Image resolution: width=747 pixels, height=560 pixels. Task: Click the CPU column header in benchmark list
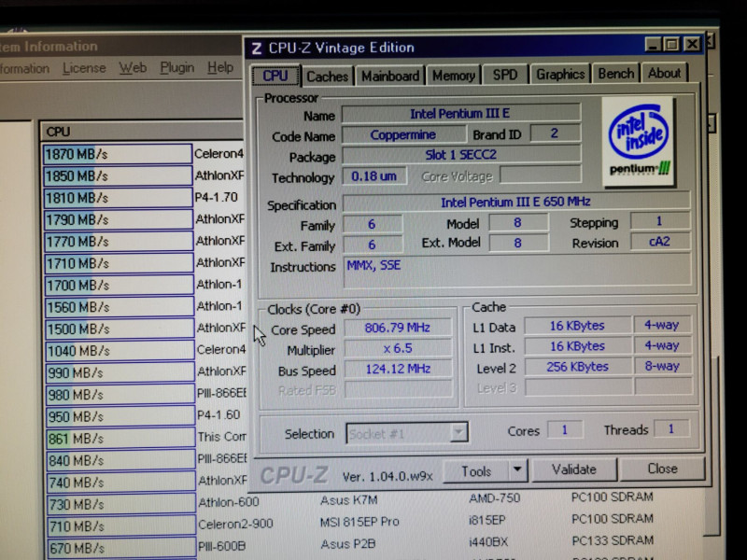click(x=143, y=132)
